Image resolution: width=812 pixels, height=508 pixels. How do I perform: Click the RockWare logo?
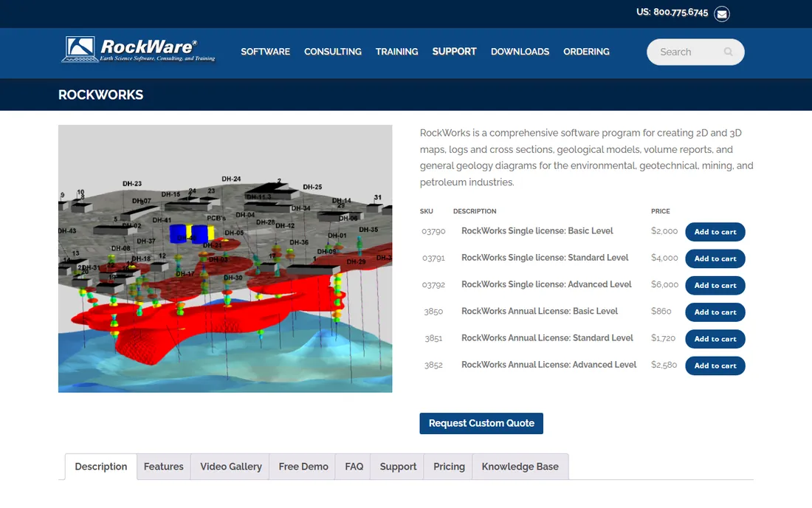click(138, 49)
